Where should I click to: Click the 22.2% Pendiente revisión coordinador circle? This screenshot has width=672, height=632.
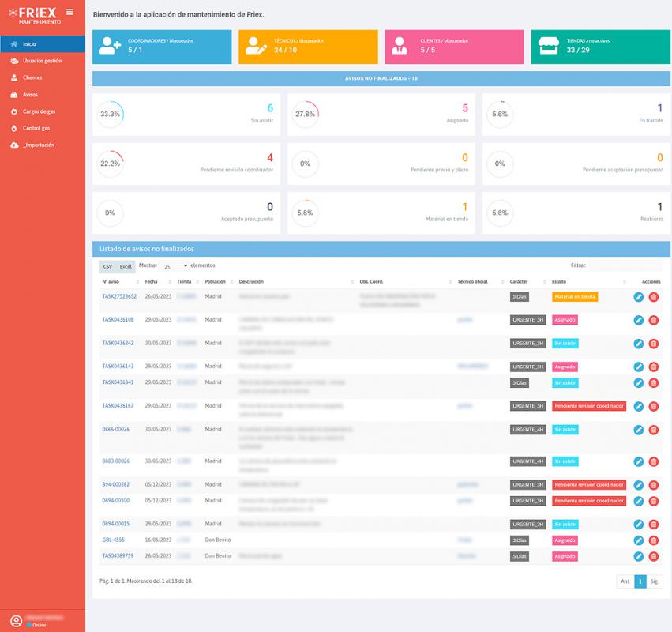coord(110,164)
